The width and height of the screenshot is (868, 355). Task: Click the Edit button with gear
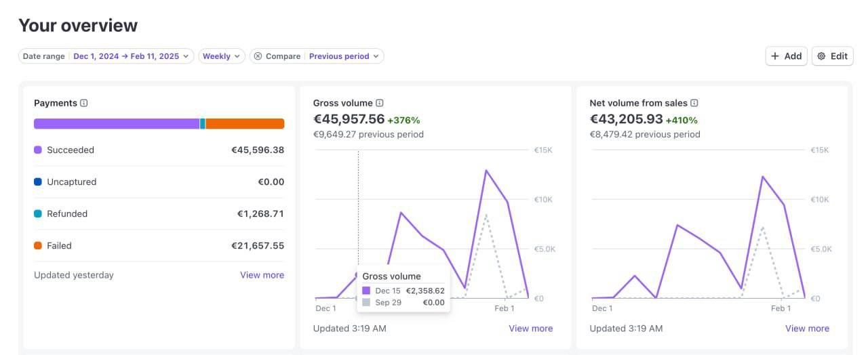point(832,56)
